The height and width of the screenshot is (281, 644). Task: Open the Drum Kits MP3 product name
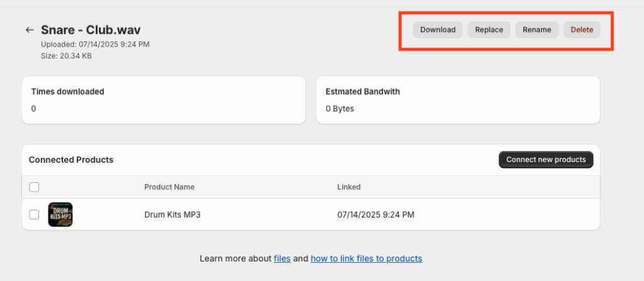[x=172, y=214]
